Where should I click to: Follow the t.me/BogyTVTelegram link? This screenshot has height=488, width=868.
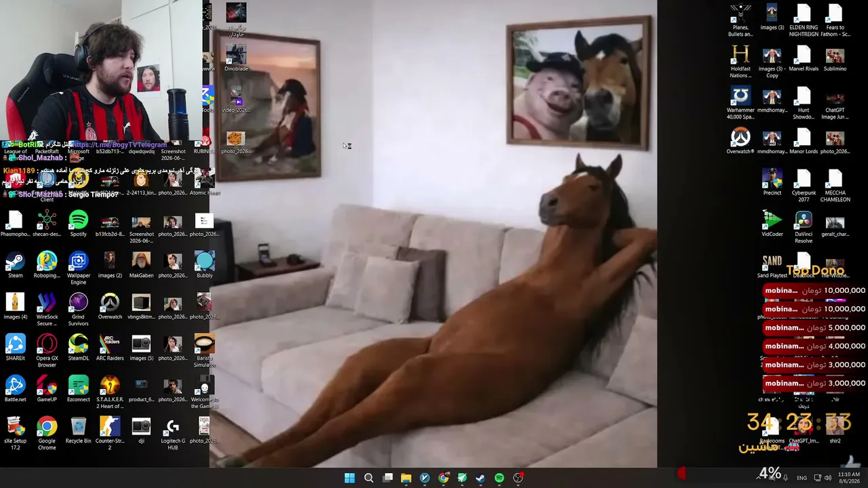119,144
